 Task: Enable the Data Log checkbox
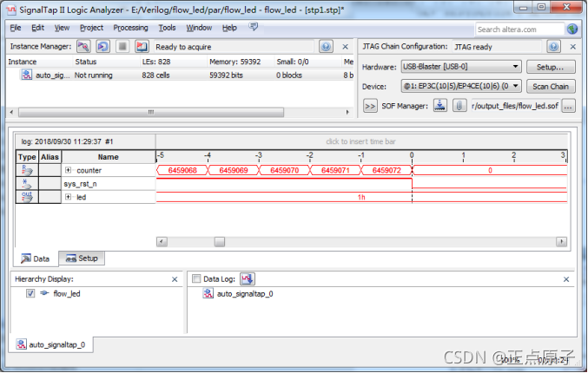[196, 278]
